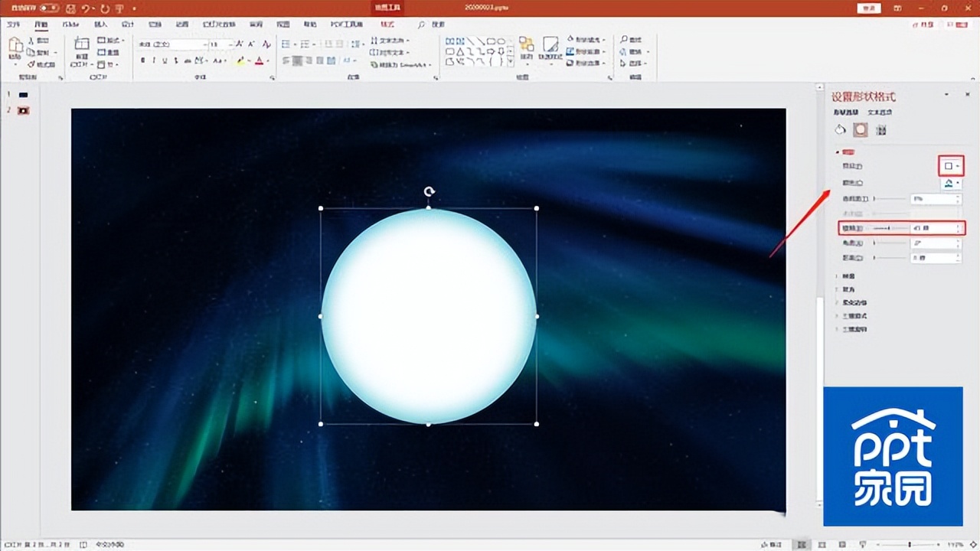This screenshot has width=980, height=551.
Task: Apply the yellow text highlight color
Action: tap(240, 60)
